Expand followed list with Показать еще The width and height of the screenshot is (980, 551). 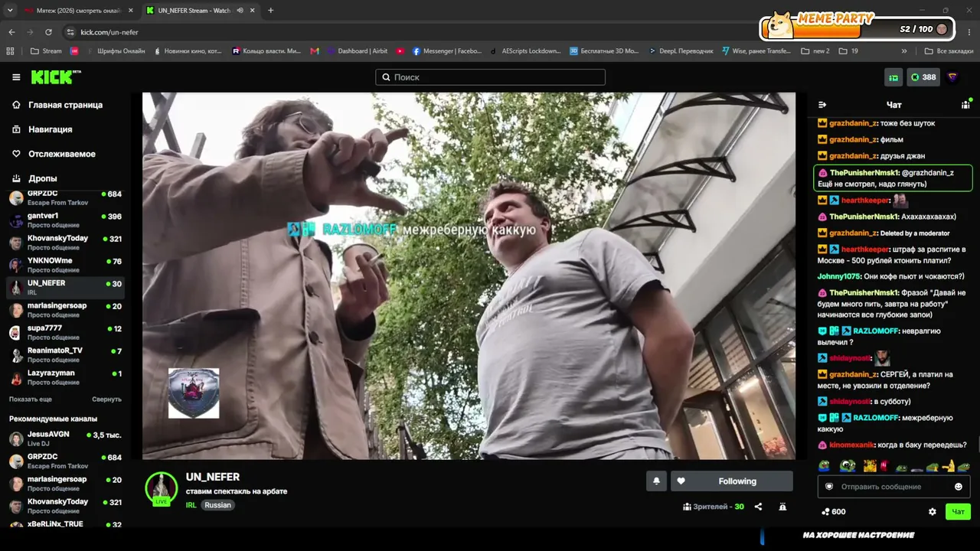[31, 399]
